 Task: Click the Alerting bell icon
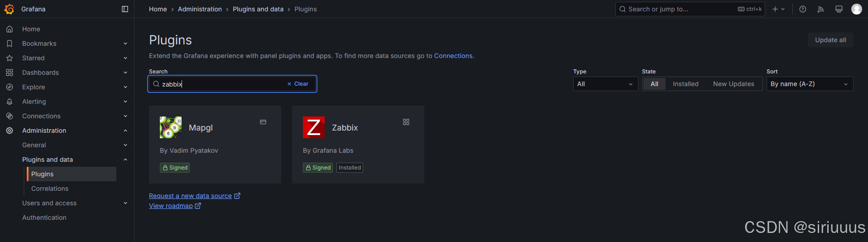click(10, 102)
